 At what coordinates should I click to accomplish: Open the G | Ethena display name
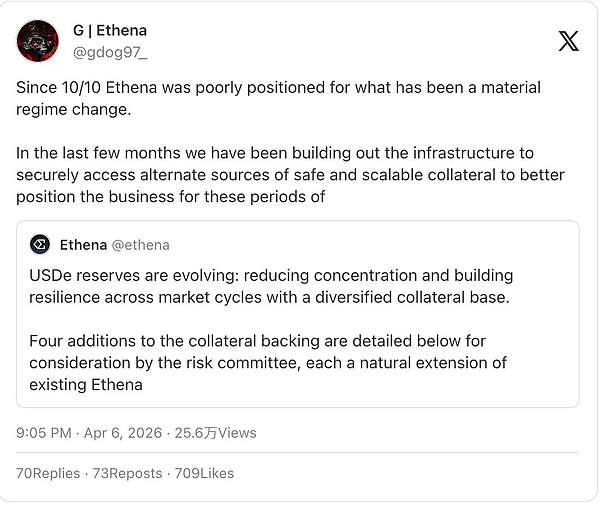tap(110, 31)
